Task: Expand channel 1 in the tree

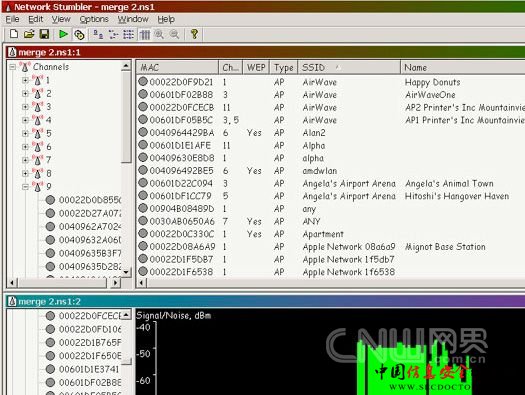Action: [25, 80]
